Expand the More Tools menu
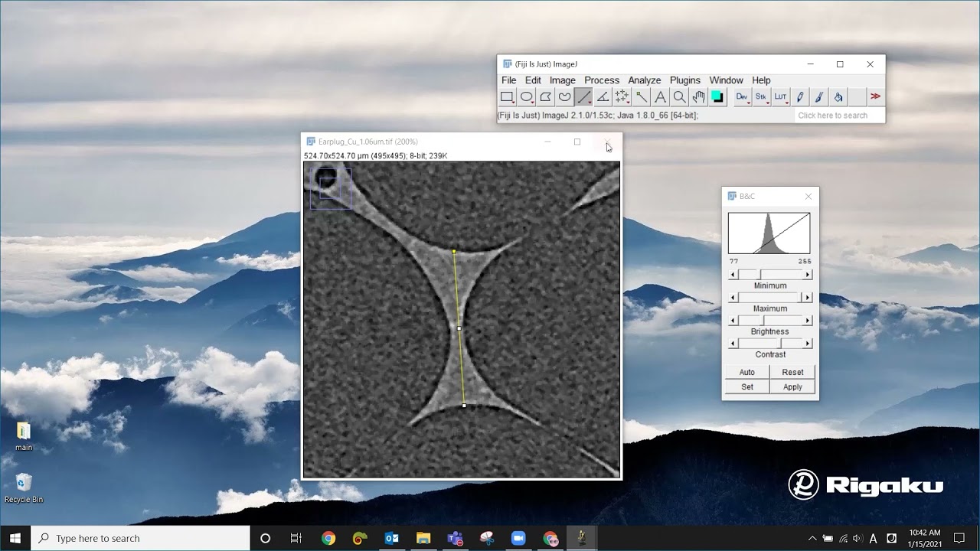The height and width of the screenshot is (551, 980). [875, 96]
